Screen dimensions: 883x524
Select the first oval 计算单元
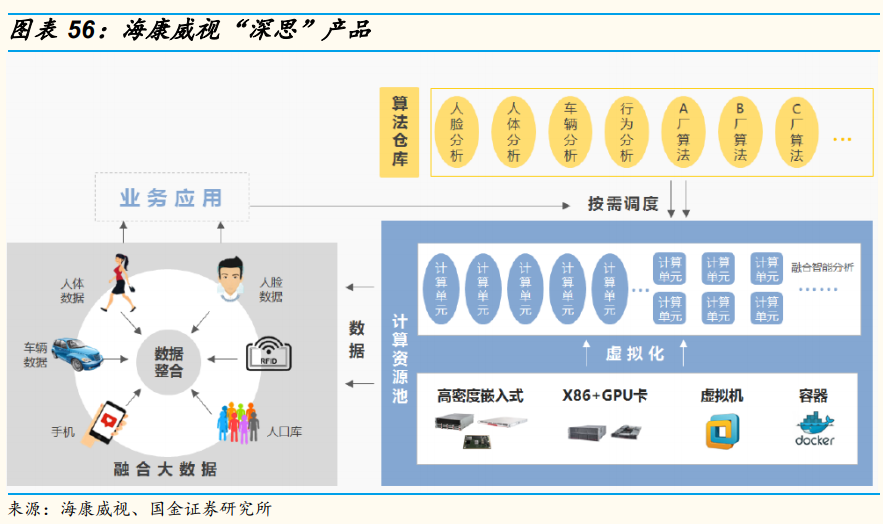[441, 289]
